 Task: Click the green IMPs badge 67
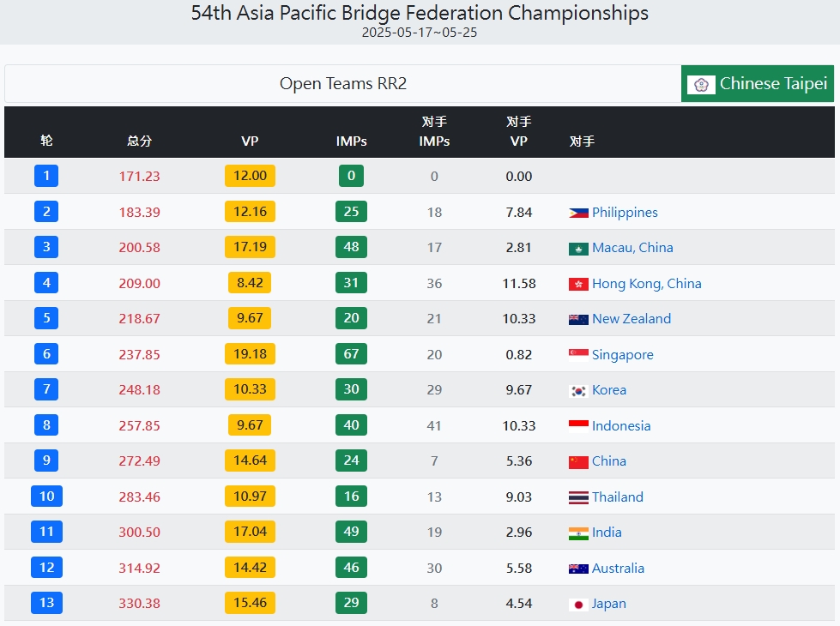pos(352,354)
